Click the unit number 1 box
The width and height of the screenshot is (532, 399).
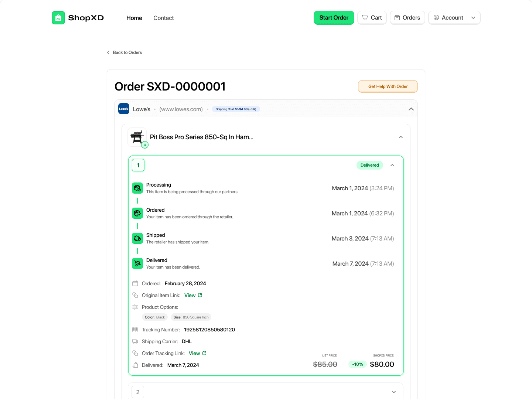pos(138,165)
